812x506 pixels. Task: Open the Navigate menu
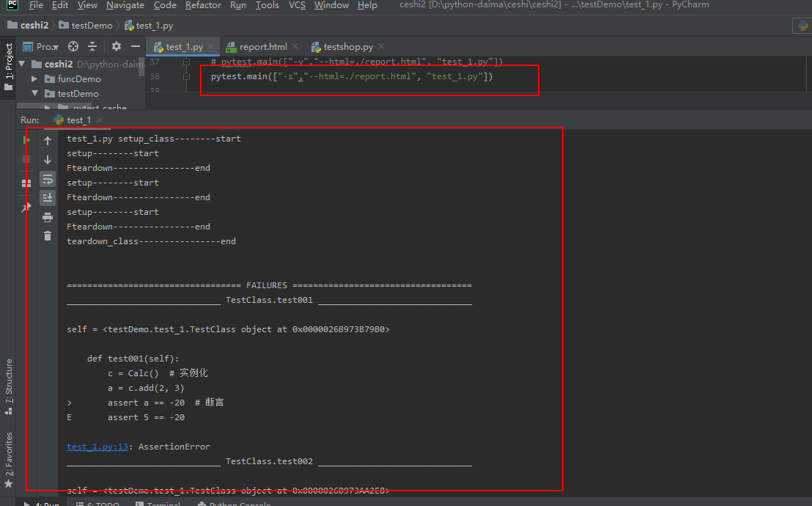coord(125,4)
